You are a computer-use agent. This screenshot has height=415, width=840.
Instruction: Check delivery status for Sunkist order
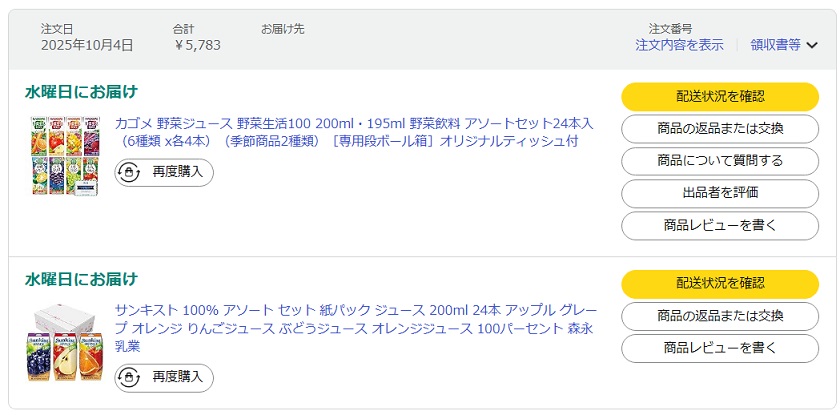pos(720,283)
